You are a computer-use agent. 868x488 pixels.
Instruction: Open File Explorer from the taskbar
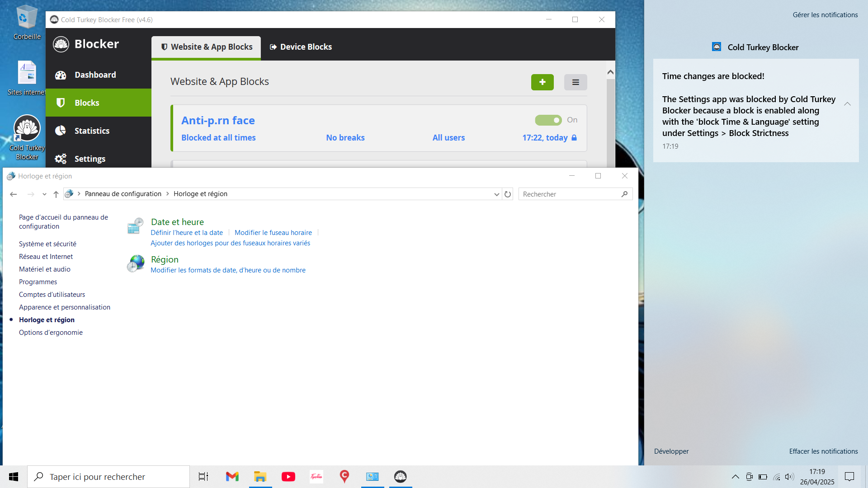260,477
